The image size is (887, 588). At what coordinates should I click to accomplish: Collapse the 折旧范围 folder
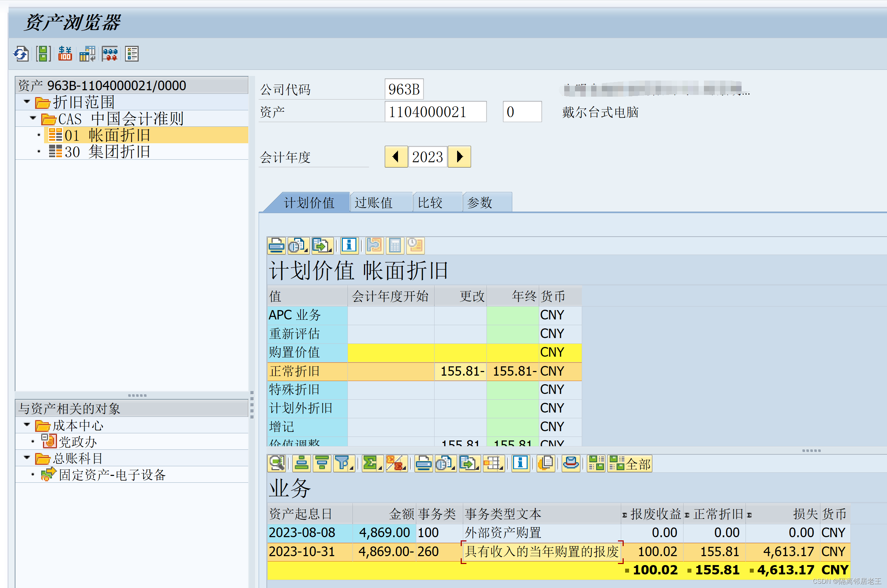[x=27, y=102]
